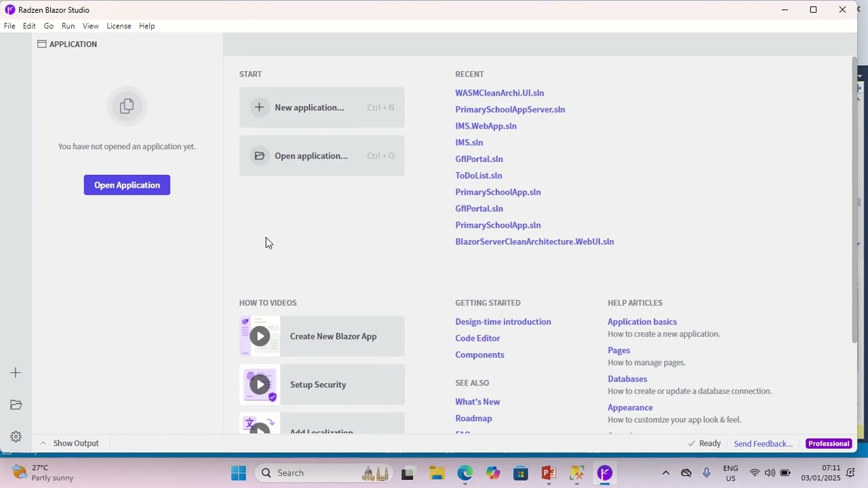Open the Help menu
The height and width of the screenshot is (488, 868).
click(147, 26)
